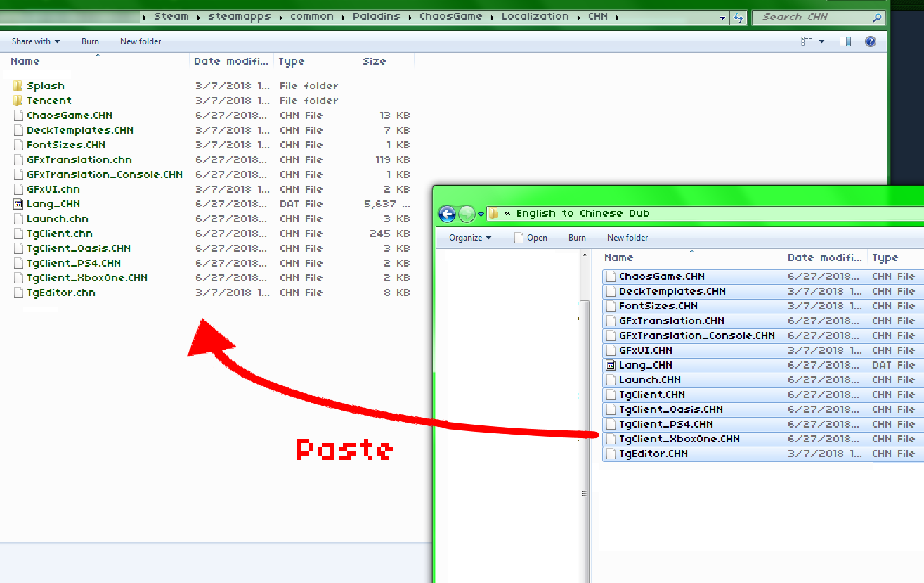924x583 pixels.
Task: Click the Splash folder icon
Action: pos(18,86)
